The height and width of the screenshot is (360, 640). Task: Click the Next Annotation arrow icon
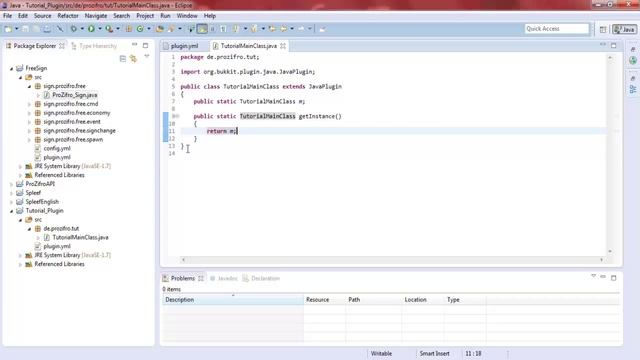point(236,29)
